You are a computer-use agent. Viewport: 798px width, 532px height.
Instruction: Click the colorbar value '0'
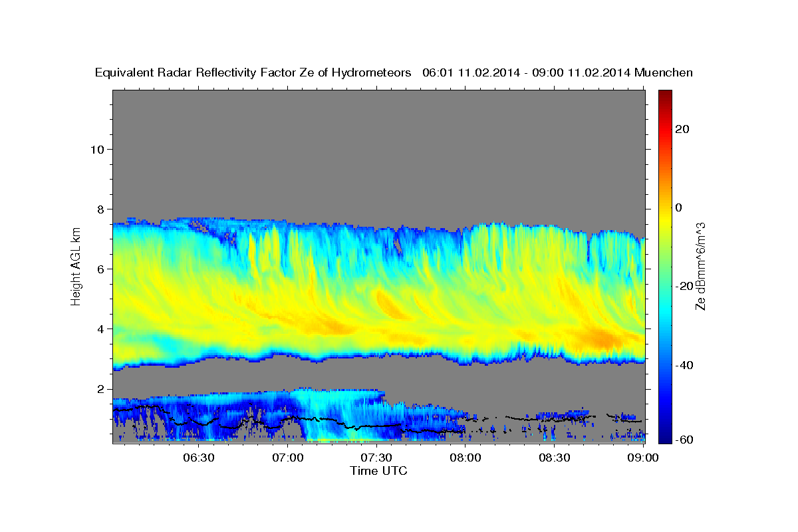[678, 207]
